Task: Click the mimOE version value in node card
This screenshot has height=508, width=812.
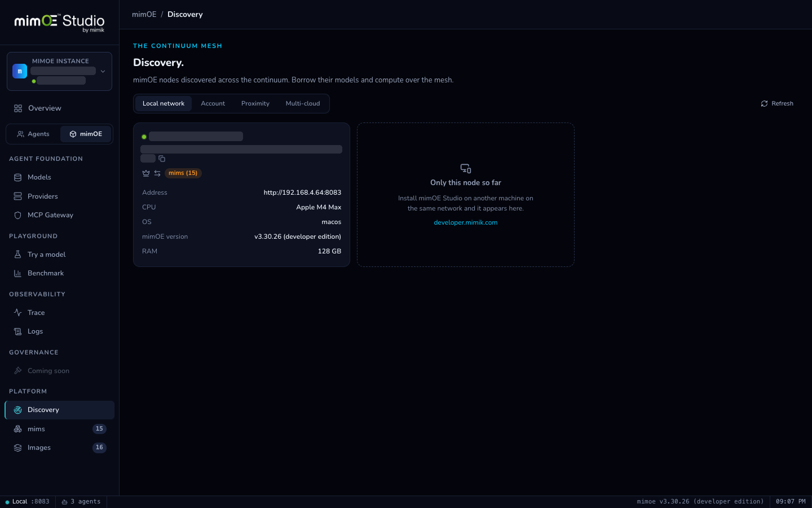Action: coord(298,237)
